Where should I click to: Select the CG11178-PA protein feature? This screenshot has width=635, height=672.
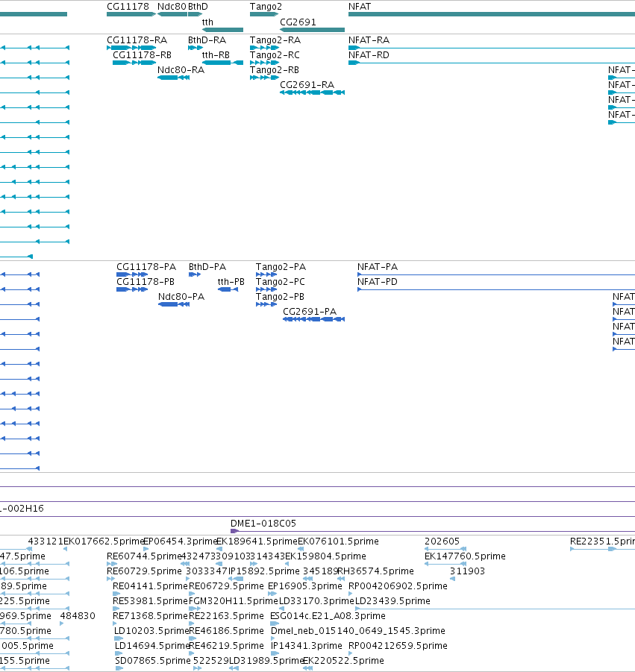click(x=132, y=274)
